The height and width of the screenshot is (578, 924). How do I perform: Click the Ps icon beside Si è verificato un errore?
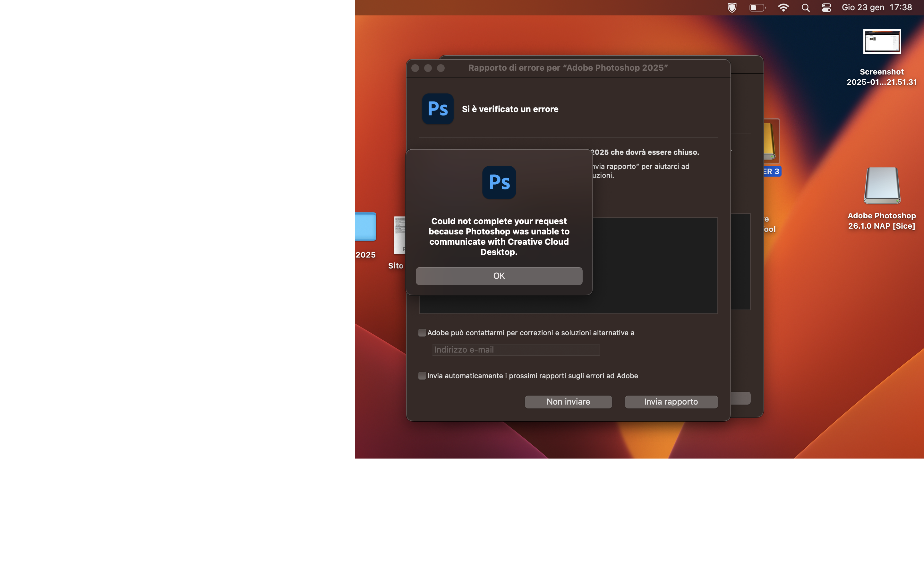[x=438, y=109]
